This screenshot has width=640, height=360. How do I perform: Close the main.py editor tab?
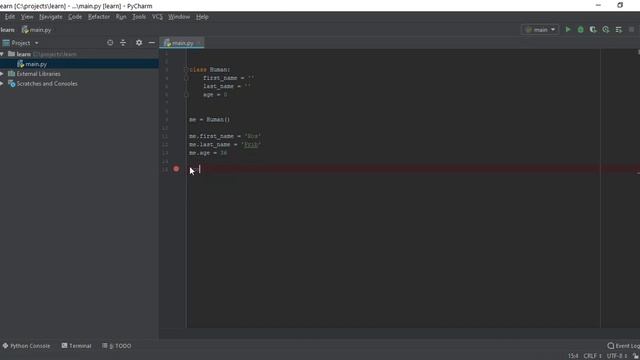click(x=199, y=43)
